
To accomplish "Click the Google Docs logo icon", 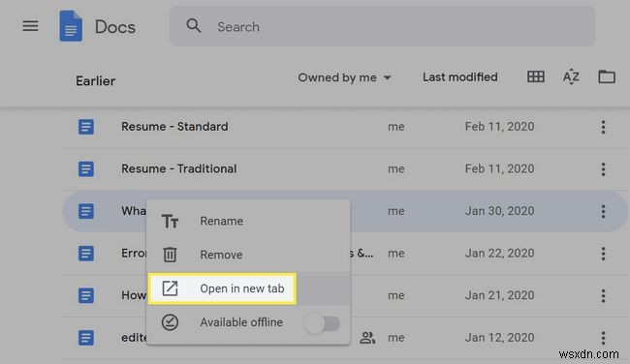I will (71, 26).
